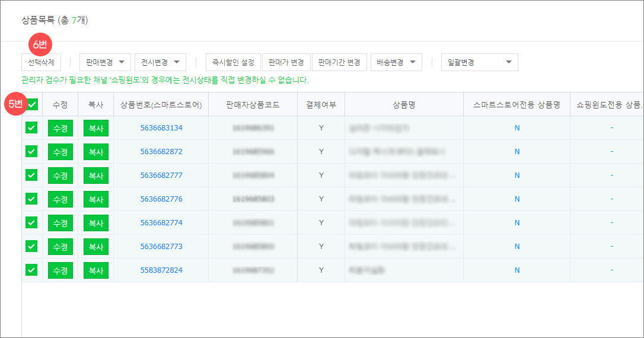
Task: Open the 배송변경 dropdown menu
Action: [396, 62]
